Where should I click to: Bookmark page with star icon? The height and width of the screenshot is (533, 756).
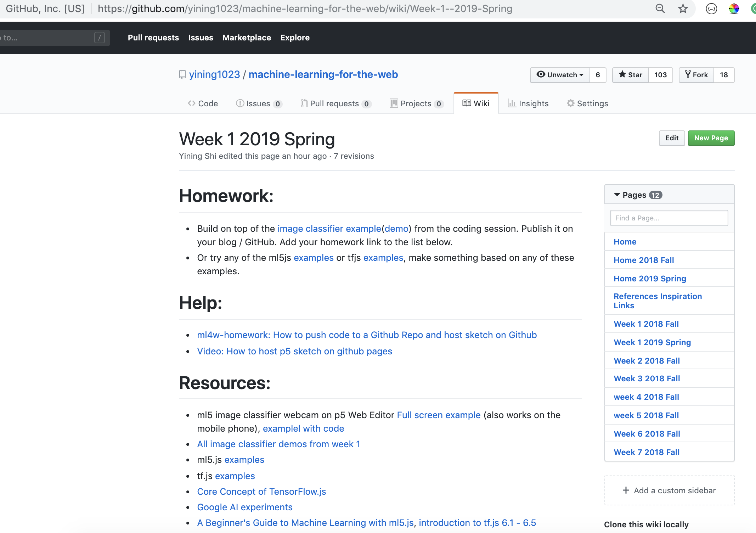pos(683,9)
